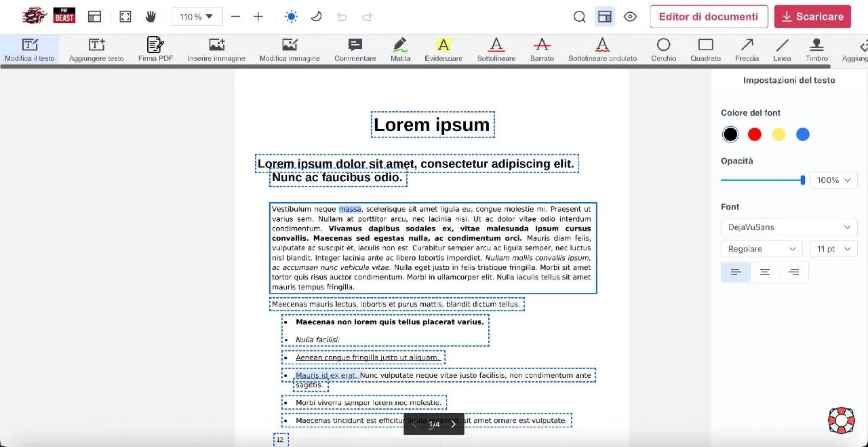Open the Editor di documenti menu
This screenshot has height=447, width=868.
(x=709, y=16)
